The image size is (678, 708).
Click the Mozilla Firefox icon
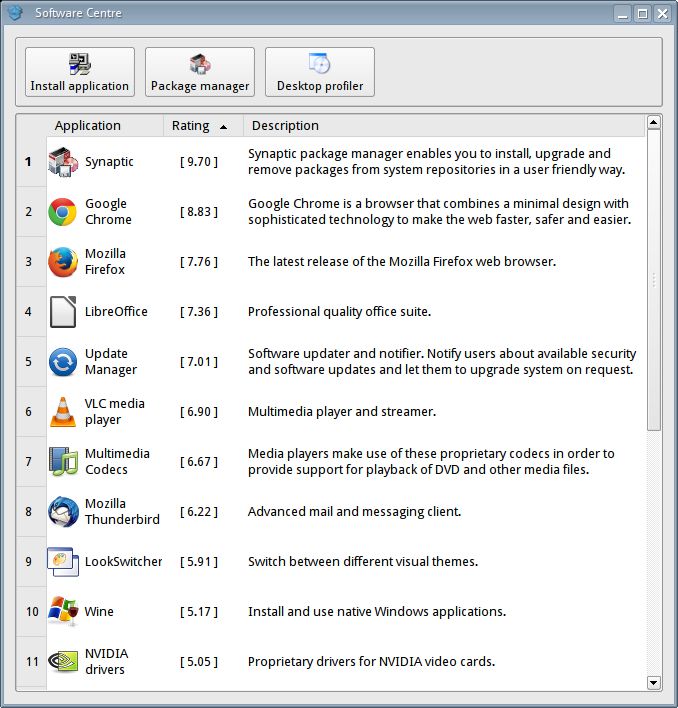pos(64,262)
